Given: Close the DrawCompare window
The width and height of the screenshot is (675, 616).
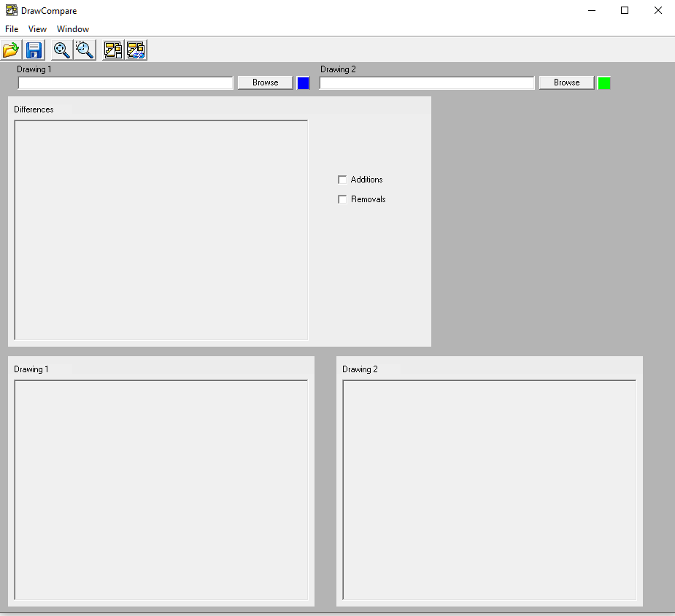Looking at the screenshot, I should tap(657, 10).
